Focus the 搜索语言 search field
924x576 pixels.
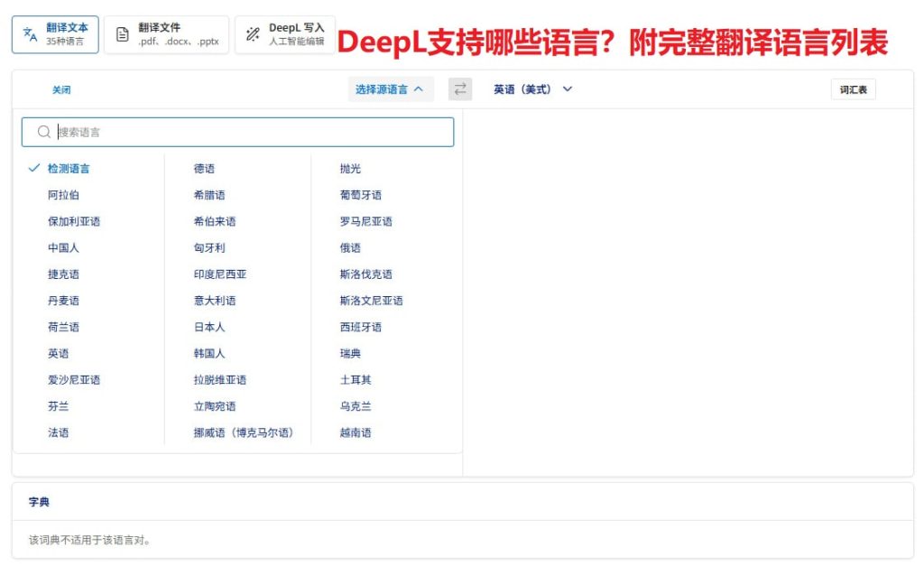point(237,132)
